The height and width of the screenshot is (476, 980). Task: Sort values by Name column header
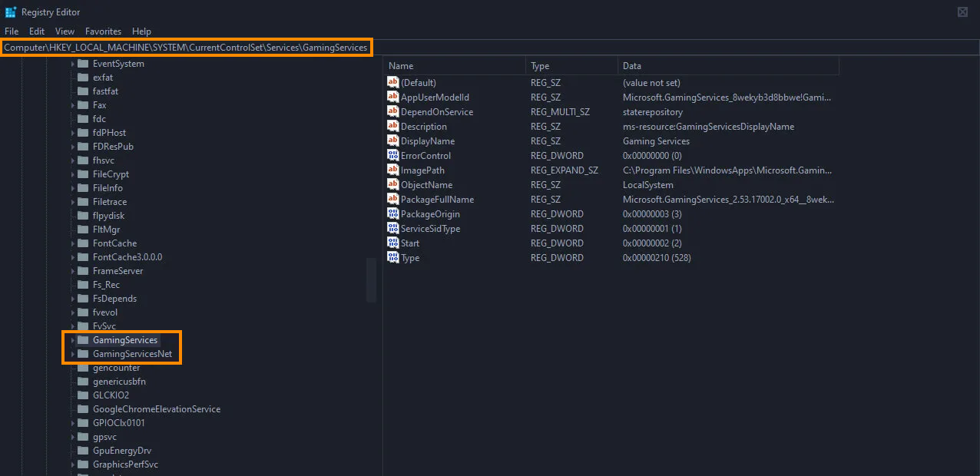(455, 66)
